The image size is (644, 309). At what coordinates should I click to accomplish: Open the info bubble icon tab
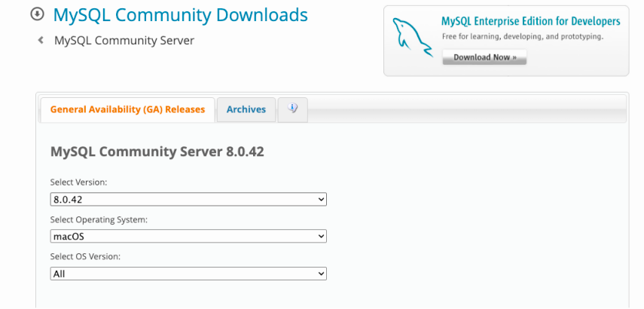coord(292,109)
